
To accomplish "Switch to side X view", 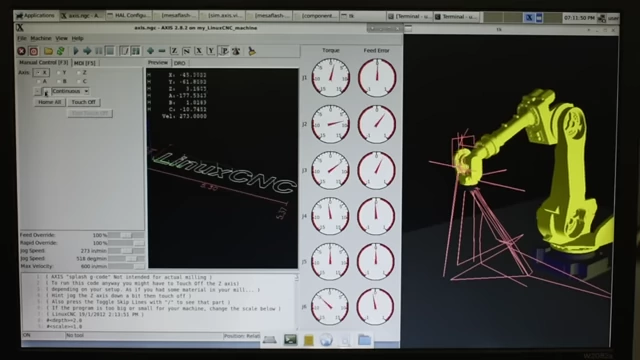I will click(199, 51).
